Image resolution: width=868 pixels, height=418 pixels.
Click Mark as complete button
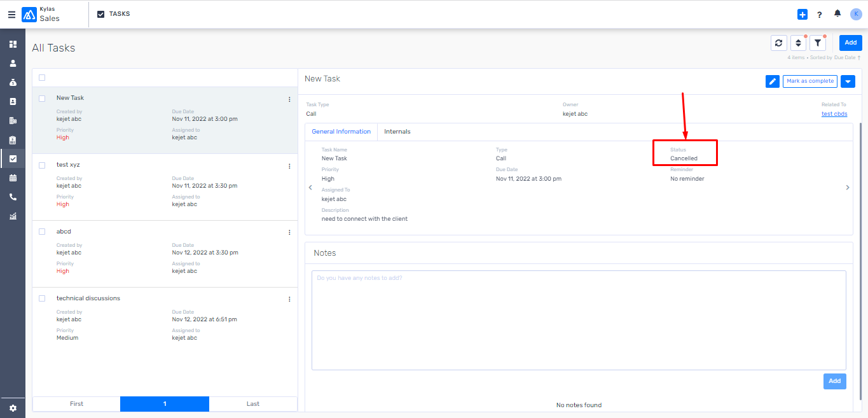[810, 81]
